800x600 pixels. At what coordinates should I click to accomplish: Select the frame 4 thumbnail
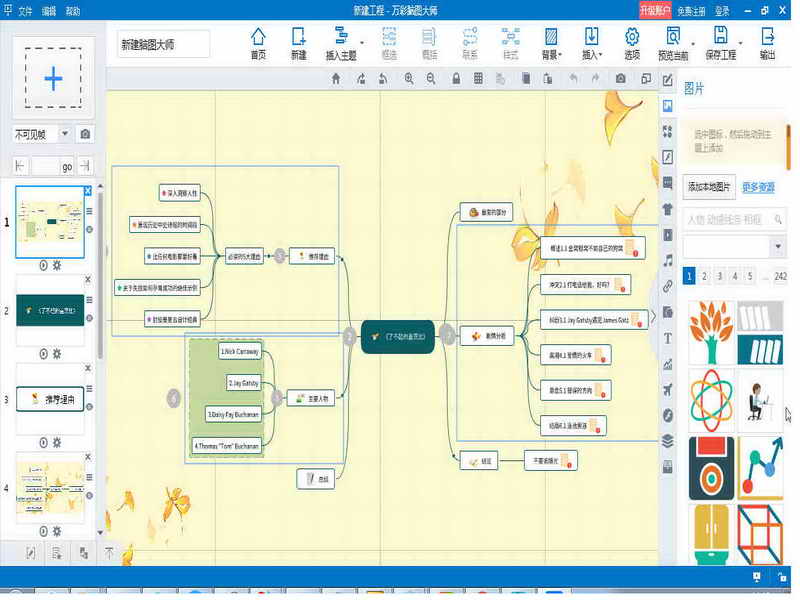[50, 489]
